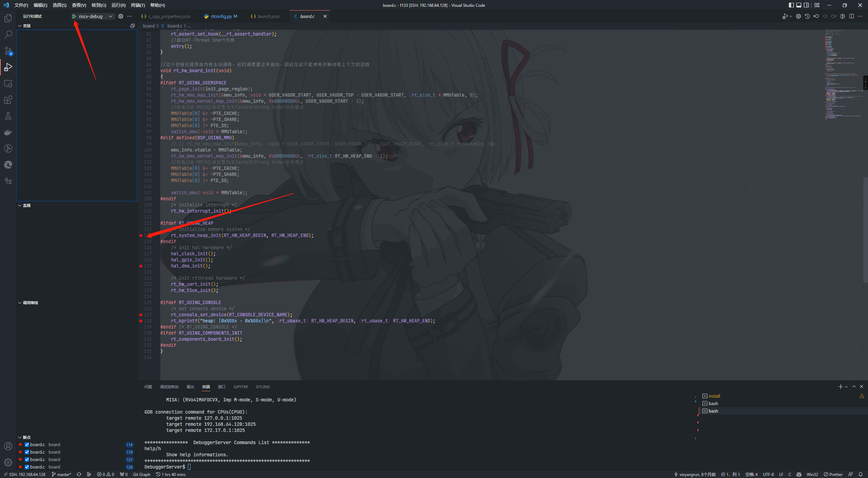Collapse all in Variables section
868x478 pixels.
pyautogui.click(x=133, y=26)
